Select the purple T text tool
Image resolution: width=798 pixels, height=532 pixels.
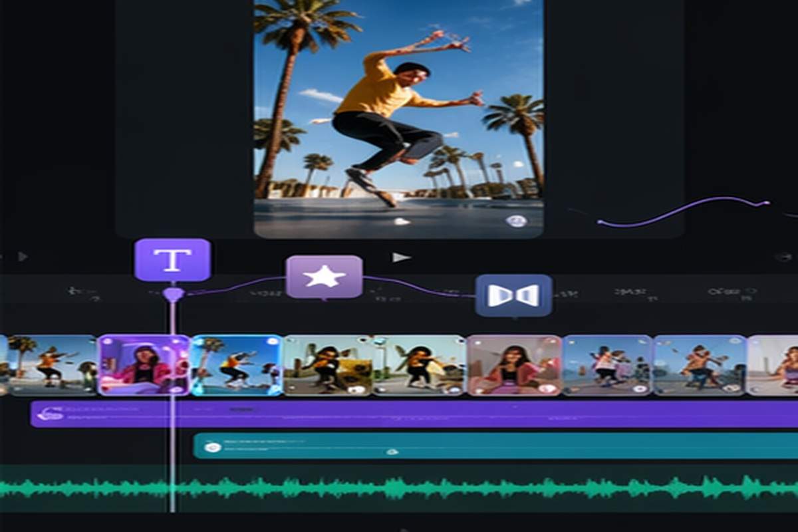click(172, 259)
